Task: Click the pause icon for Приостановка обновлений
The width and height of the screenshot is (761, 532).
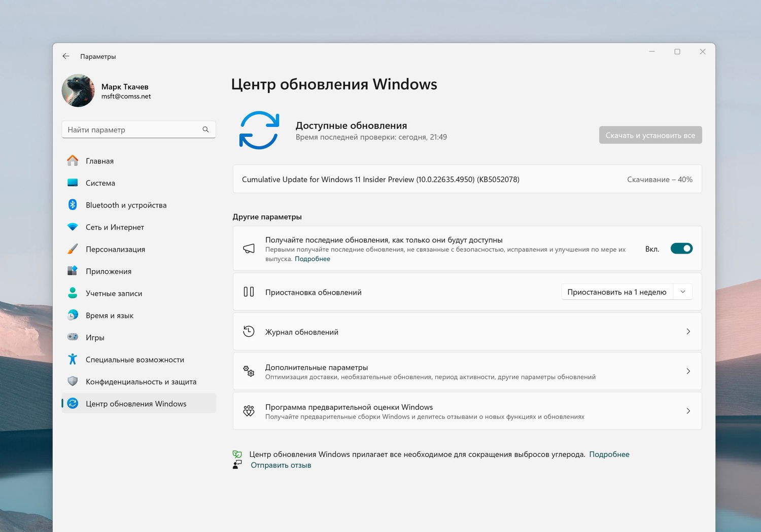Action: click(249, 292)
